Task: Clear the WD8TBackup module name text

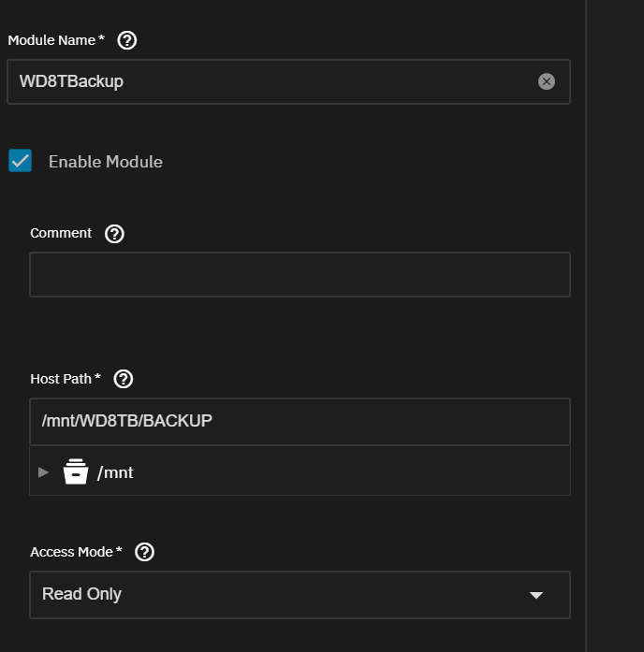Action: pos(547,81)
